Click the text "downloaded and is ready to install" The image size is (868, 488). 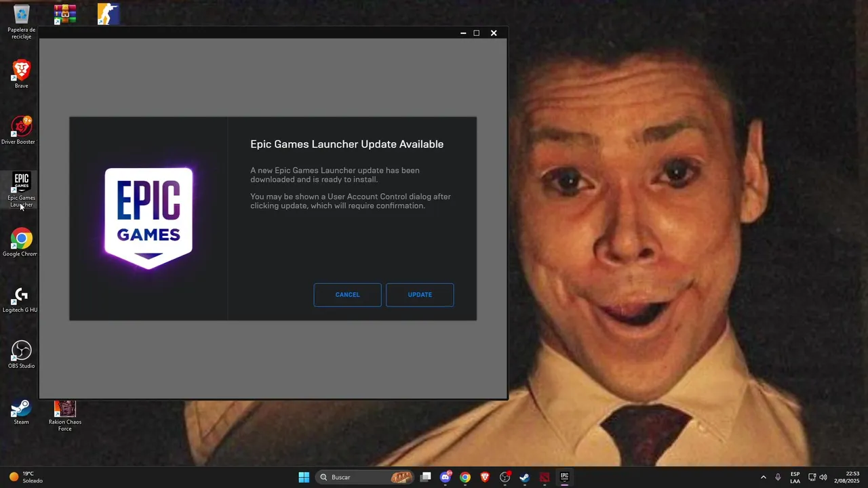[x=314, y=180]
